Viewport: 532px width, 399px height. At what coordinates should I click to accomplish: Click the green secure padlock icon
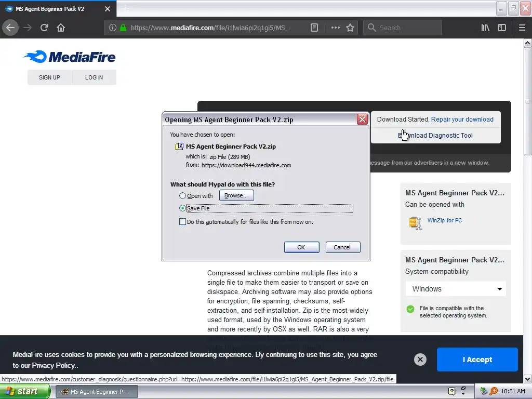123,28
